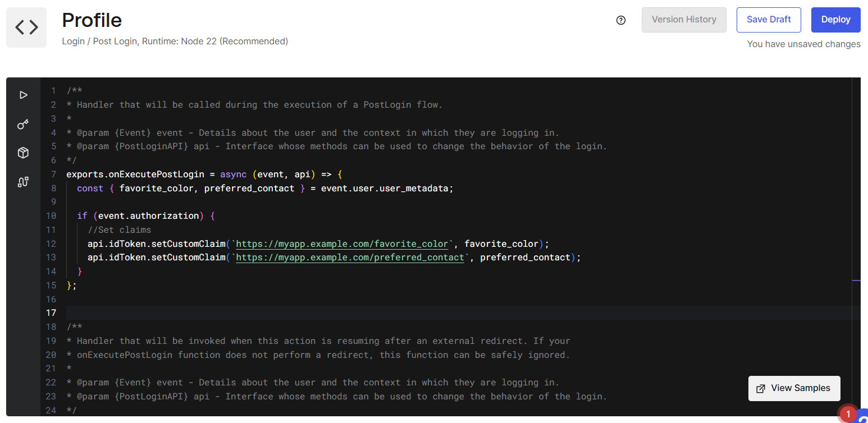Click line number 18 in the gutter
This screenshot has width=868, height=423.
[x=51, y=327]
